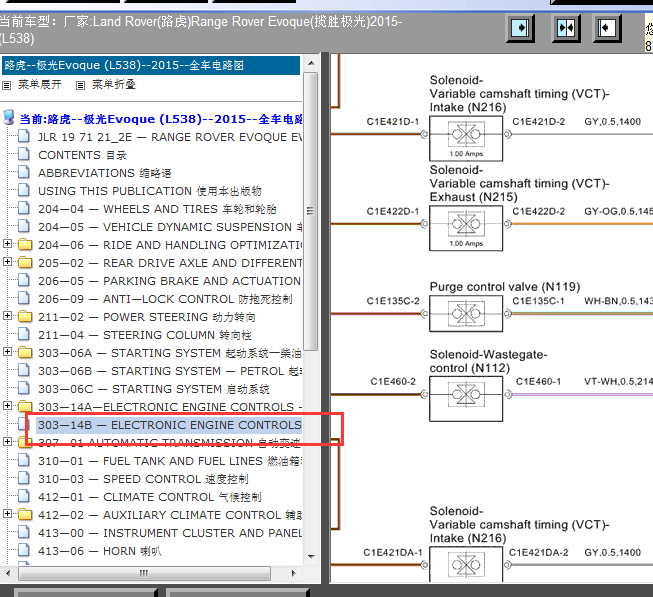Expand 307-01 AUTOMATIC TRANSMISSION folder
This screenshot has width=653, height=597.
pyautogui.click(x=7, y=441)
